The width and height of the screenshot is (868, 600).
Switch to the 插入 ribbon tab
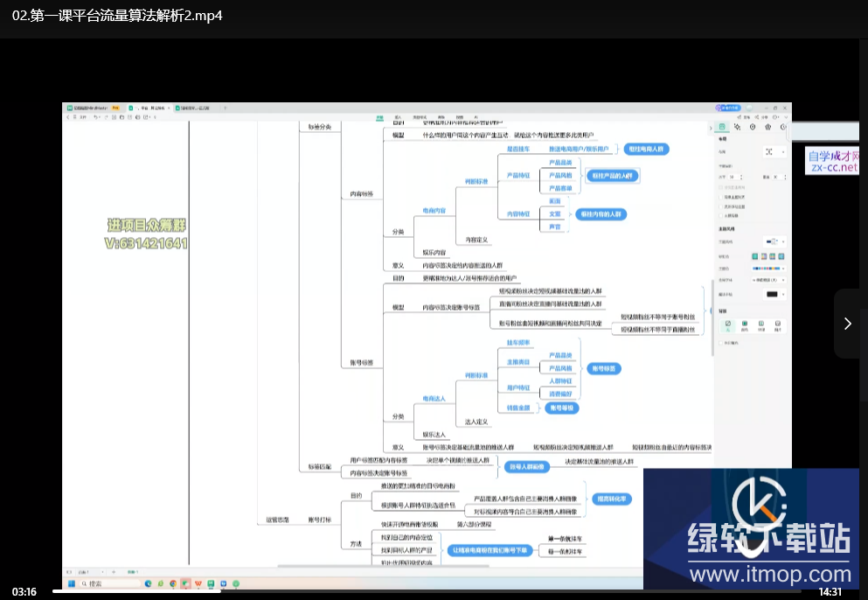click(x=398, y=116)
